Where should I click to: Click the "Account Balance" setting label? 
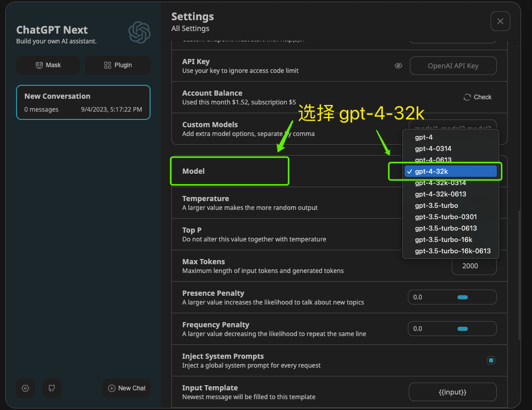click(x=212, y=93)
